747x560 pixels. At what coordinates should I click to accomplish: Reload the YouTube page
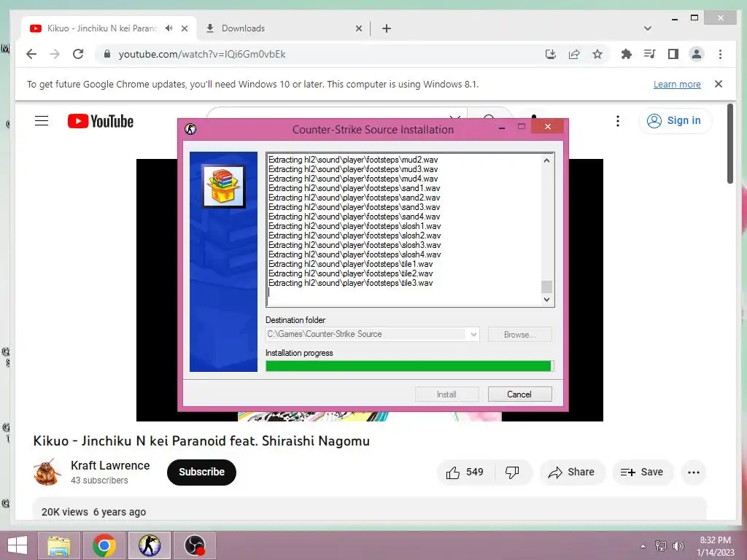pos(78,54)
